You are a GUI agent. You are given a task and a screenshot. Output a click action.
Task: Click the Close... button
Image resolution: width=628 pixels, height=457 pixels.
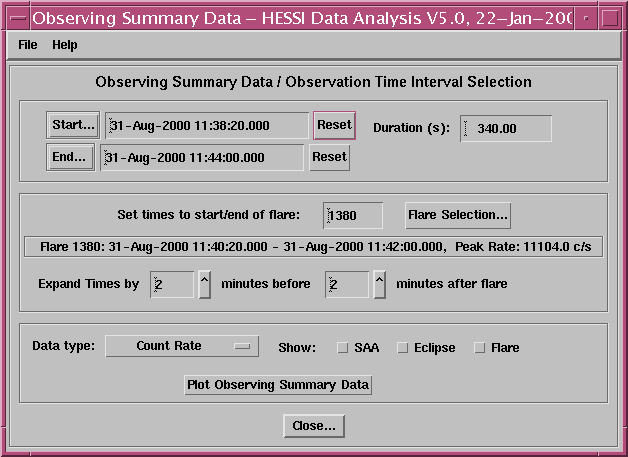314,426
